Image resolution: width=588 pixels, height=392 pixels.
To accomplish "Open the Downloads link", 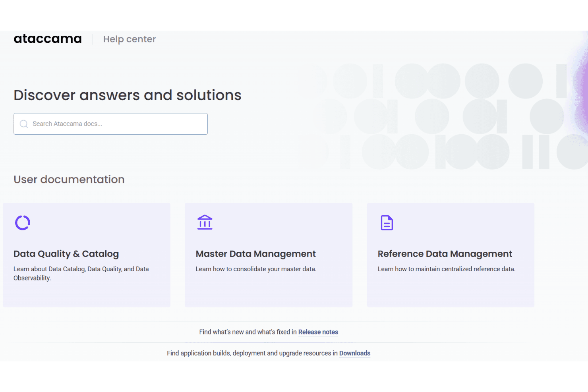I will [x=355, y=353].
